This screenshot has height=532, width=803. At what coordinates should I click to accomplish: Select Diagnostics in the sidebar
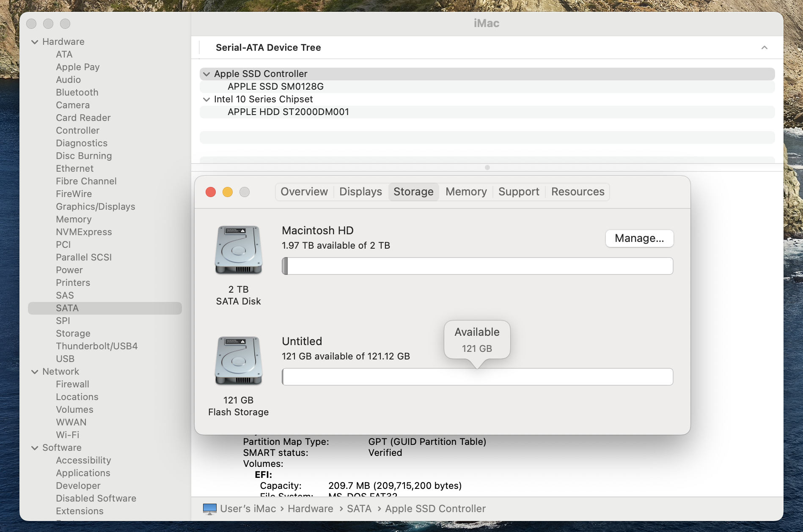82,143
